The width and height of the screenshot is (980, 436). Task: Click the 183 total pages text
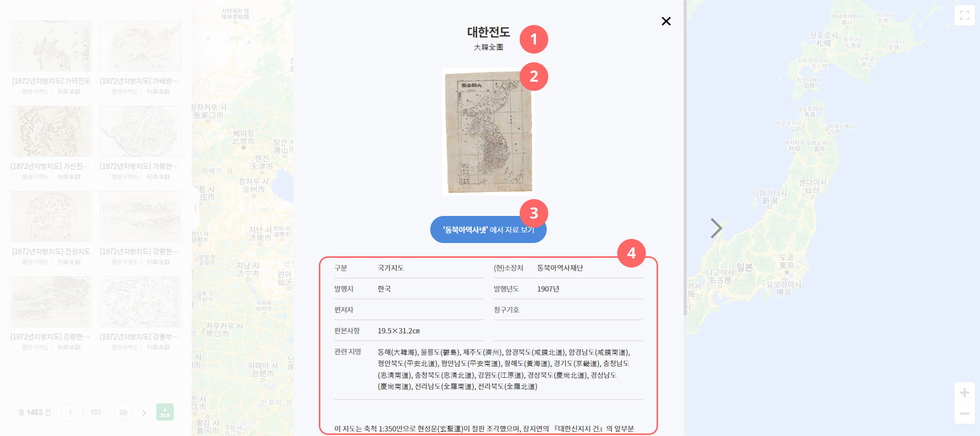click(x=96, y=413)
